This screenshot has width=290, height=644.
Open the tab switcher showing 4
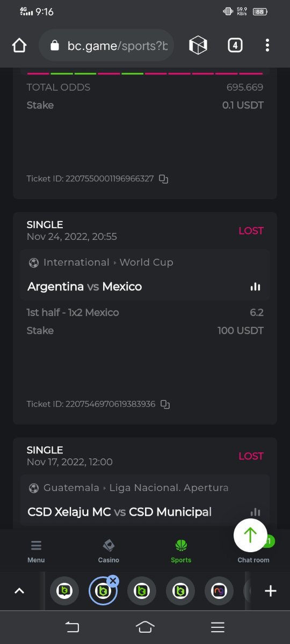pos(235,46)
